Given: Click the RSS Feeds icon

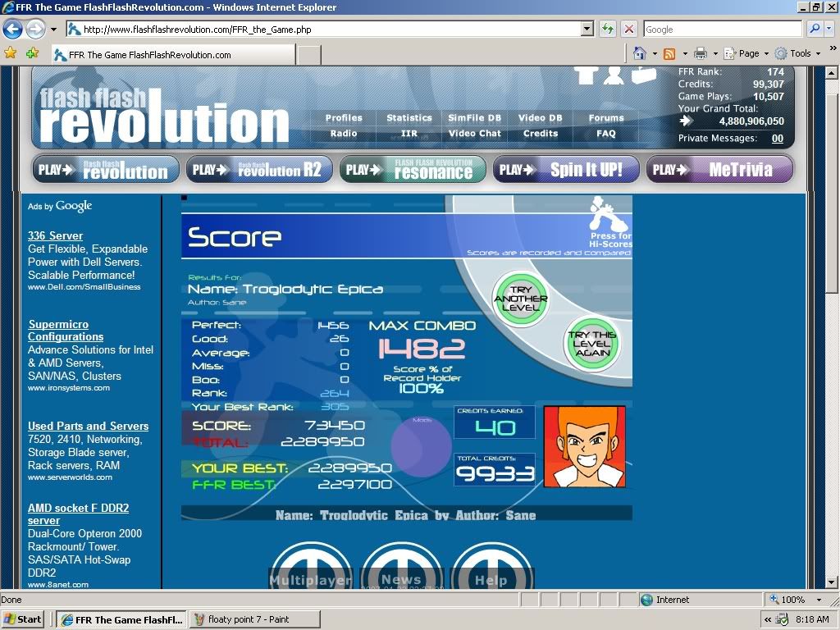Looking at the screenshot, I should click(x=669, y=53).
